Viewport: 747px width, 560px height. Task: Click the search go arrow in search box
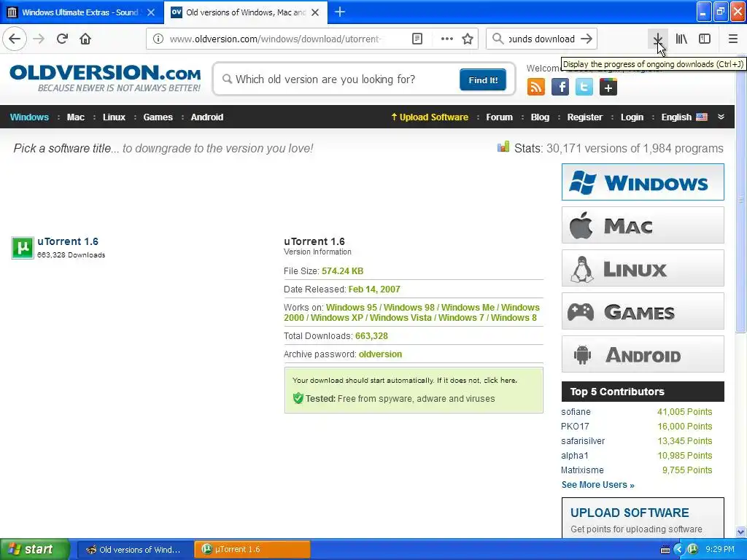point(587,39)
